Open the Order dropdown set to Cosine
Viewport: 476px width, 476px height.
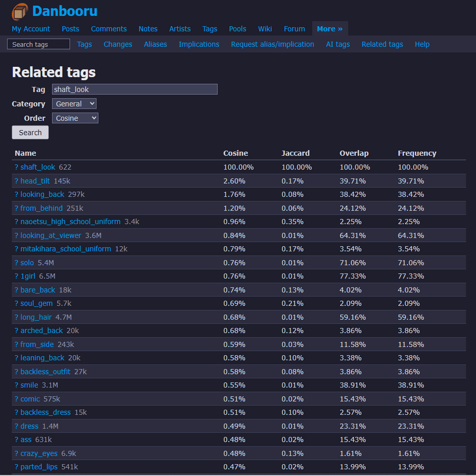(x=75, y=118)
